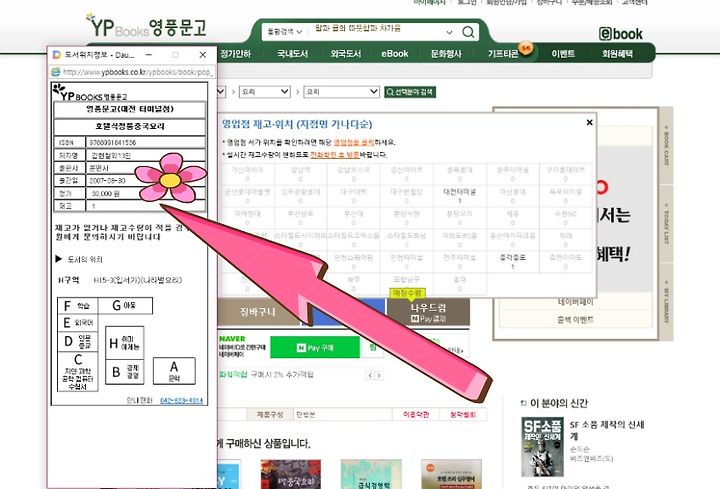720x489 pixels.
Task: Open the eBook menu
Action: click(x=394, y=54)
